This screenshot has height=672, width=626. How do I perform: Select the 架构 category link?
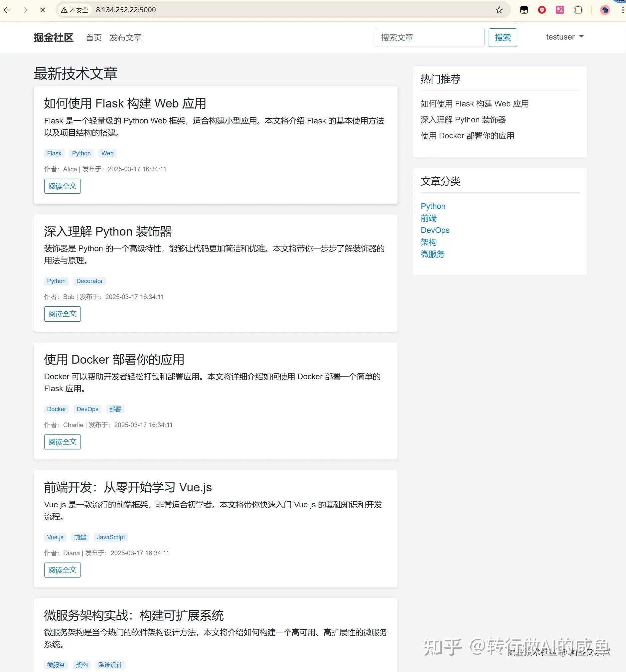[x=429, y=242]
